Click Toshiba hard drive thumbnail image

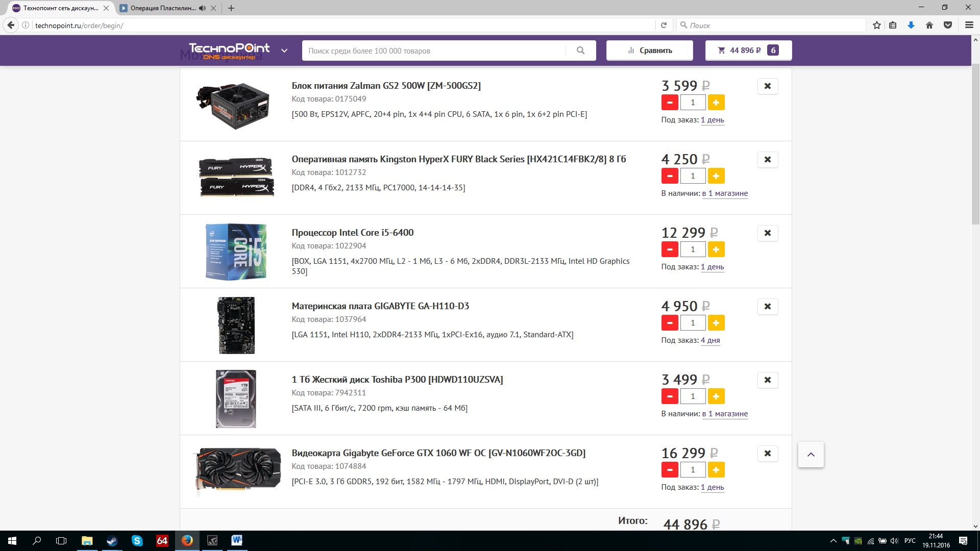coord(236,399)
